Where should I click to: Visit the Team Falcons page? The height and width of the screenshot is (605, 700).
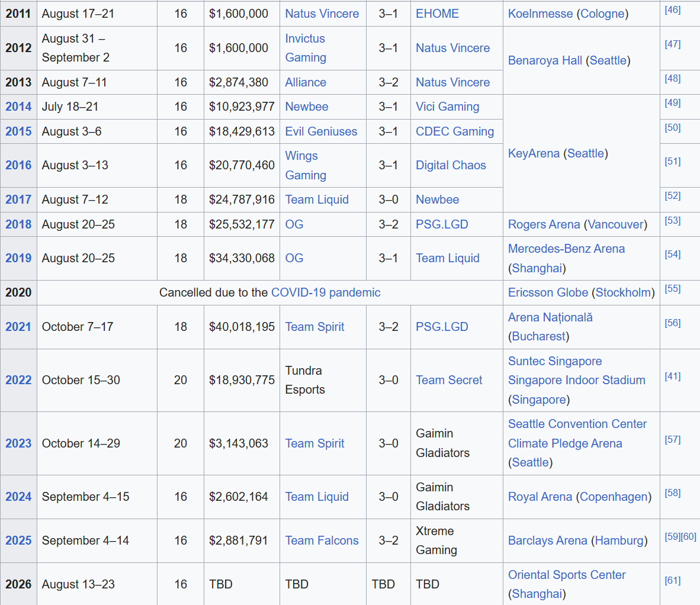click(x=322, y=540)
